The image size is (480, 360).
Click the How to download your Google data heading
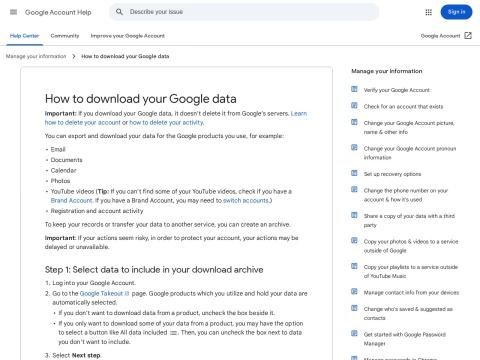click(x=141, y=99)
